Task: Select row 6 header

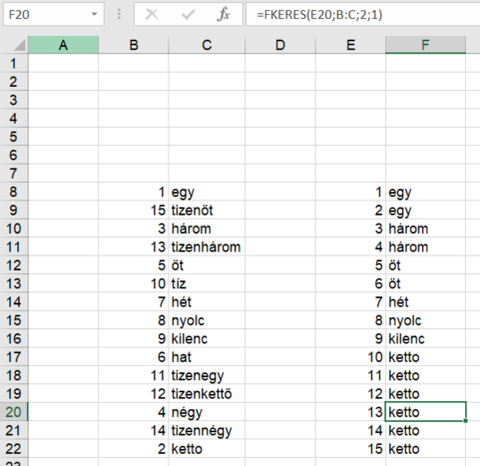Action: (x=14, y=155)
